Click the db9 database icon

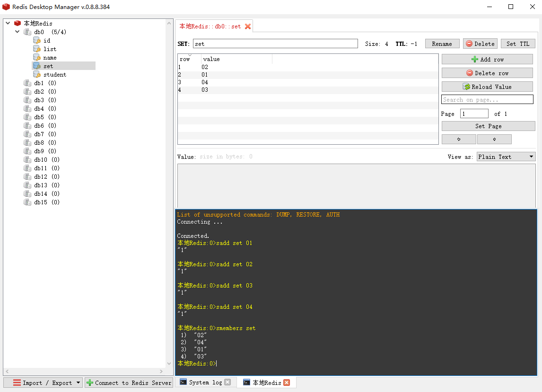[x=27, y=151]
